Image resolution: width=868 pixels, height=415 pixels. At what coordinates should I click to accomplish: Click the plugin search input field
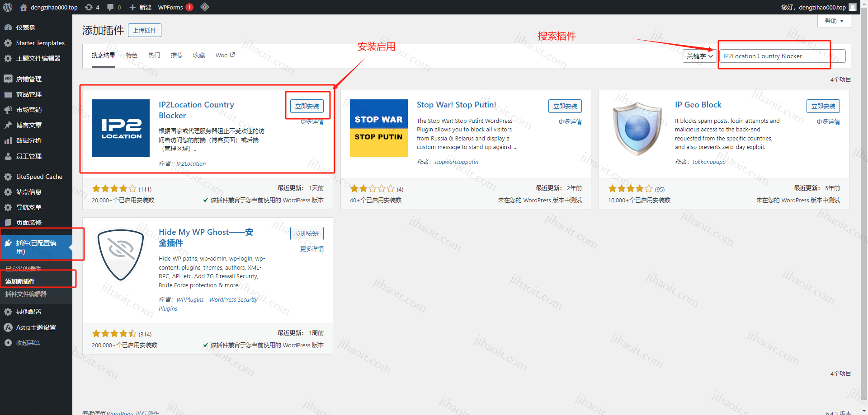782,56
